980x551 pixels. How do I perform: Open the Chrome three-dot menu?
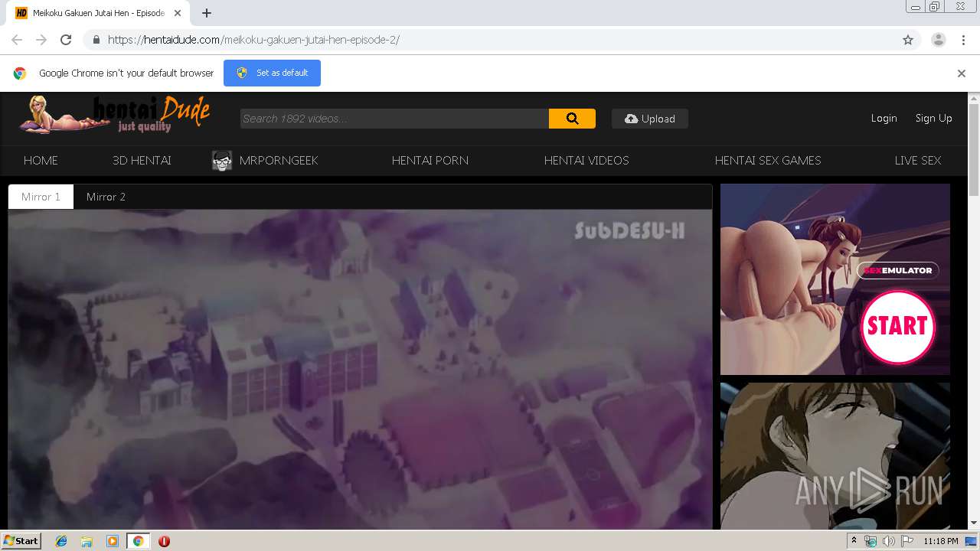[963, 40]
